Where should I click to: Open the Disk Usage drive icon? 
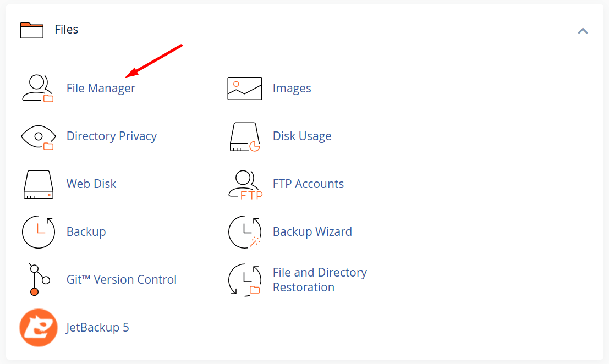coord(245,137)
